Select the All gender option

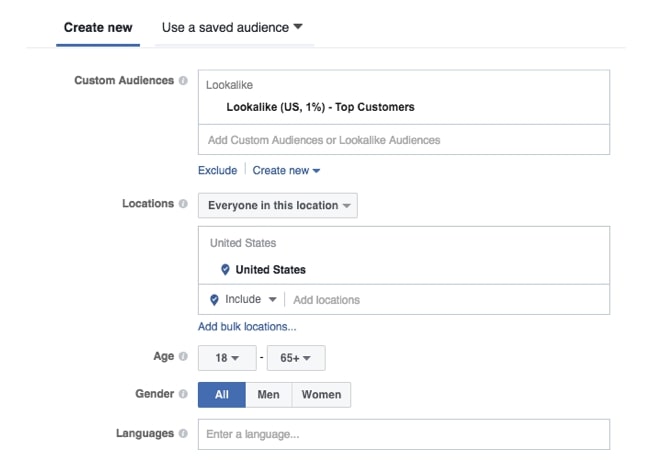pos(222,395)
